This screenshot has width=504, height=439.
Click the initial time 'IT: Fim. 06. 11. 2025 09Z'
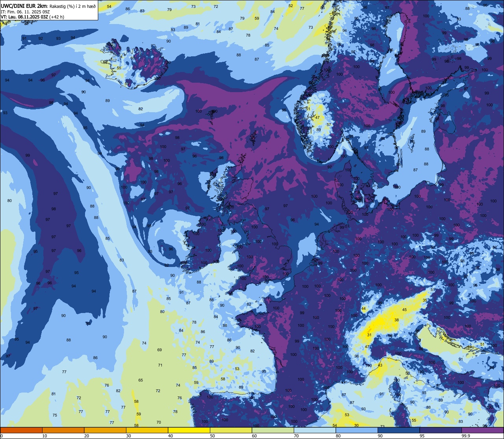pos(25,11)
